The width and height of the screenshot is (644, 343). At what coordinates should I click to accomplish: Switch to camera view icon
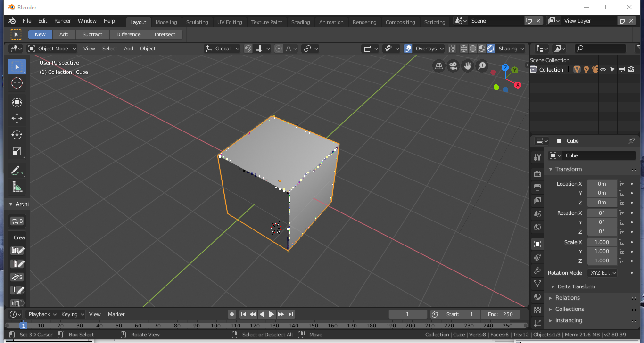(453, 66)
